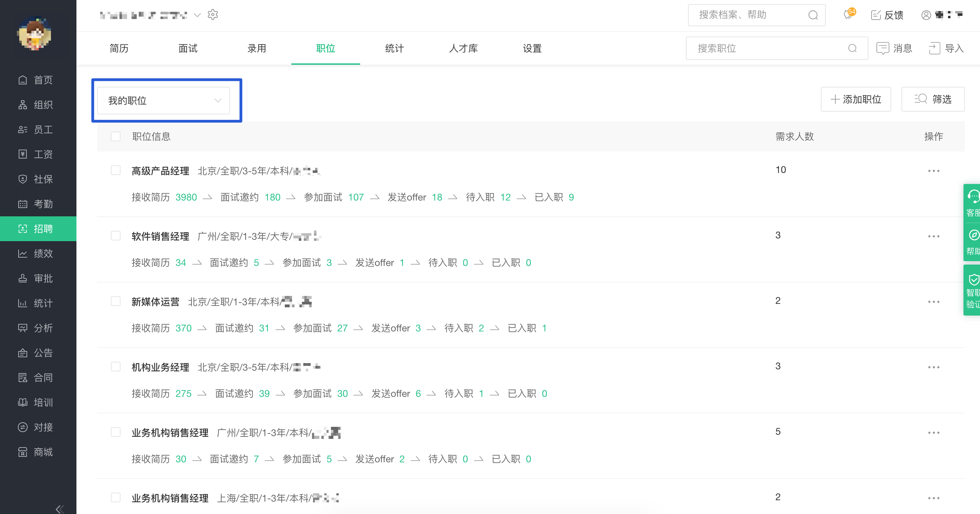Image resolution: width=980 pixels, height=514 pixels.
Task: Expand the 我的职位 dropdown
Action: point(164,101)
